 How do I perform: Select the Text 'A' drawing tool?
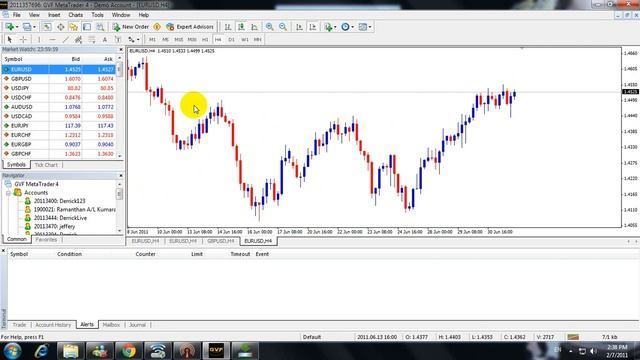[x=104, y=40]
